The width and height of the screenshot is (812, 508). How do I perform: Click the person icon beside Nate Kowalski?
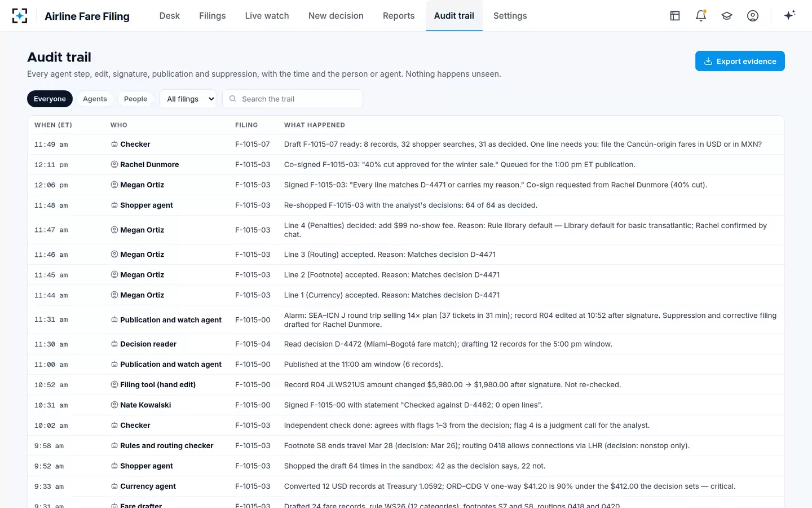pyautogui.click(x=114, y=405)
